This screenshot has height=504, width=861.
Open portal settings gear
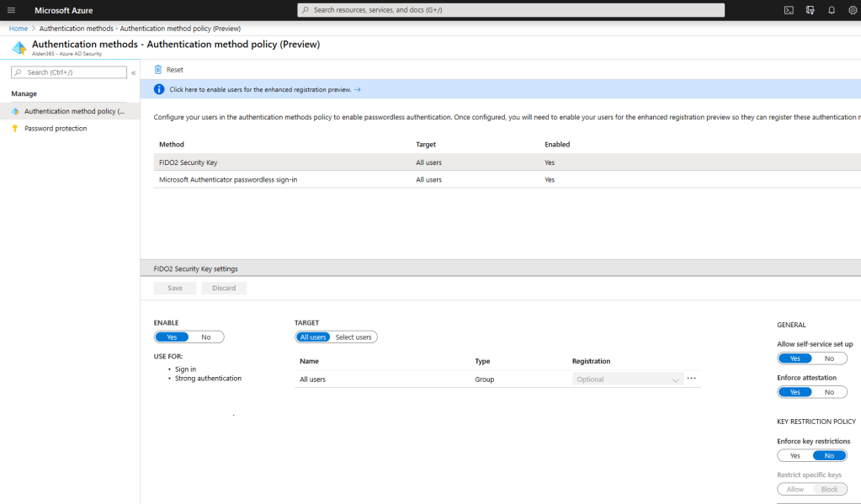click(853, 10)
